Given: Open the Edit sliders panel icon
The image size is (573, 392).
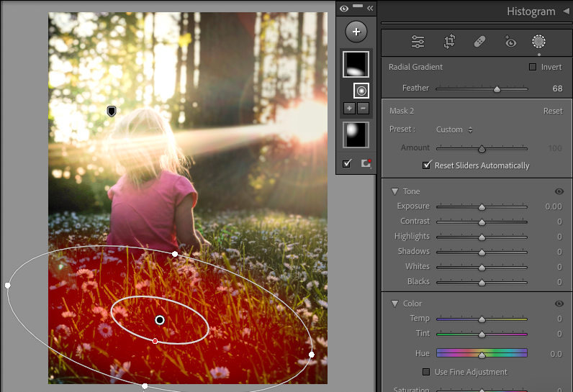Looking at the screenshot, I should click(x=418, y=42).
